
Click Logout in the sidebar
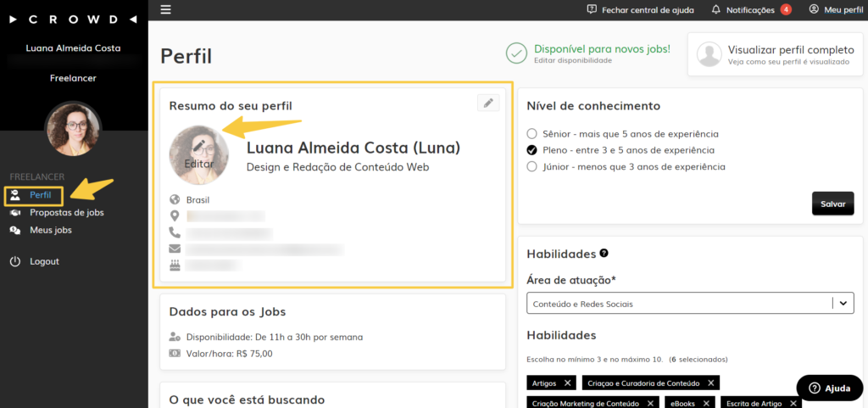44,261
